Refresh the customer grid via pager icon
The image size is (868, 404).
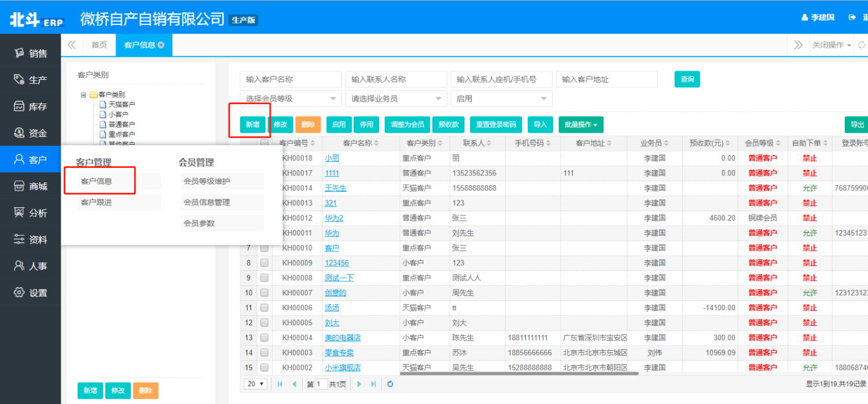tap(390, 384)
